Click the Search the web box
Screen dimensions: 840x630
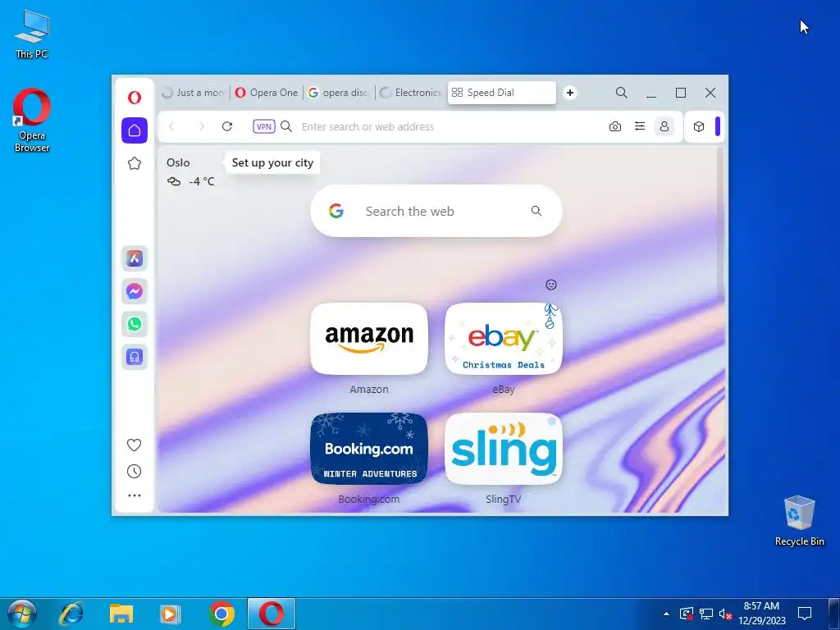click(x=436, y=211)
